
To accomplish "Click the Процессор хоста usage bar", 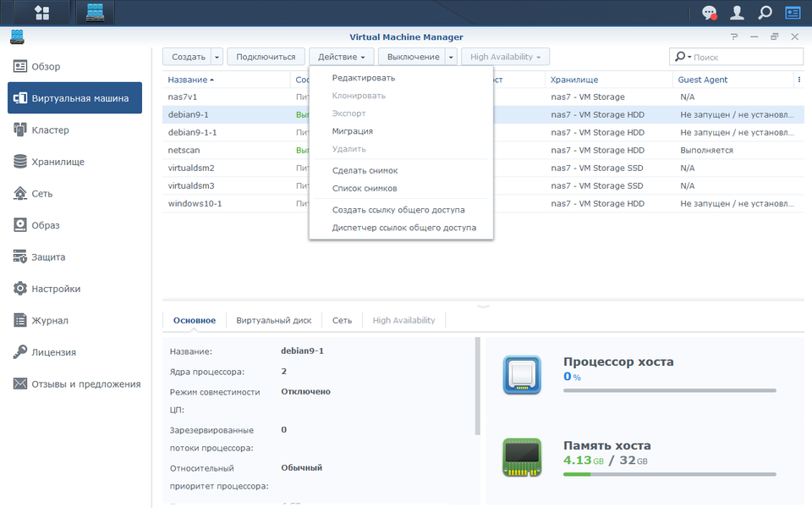I will click(x=670, y=390).
